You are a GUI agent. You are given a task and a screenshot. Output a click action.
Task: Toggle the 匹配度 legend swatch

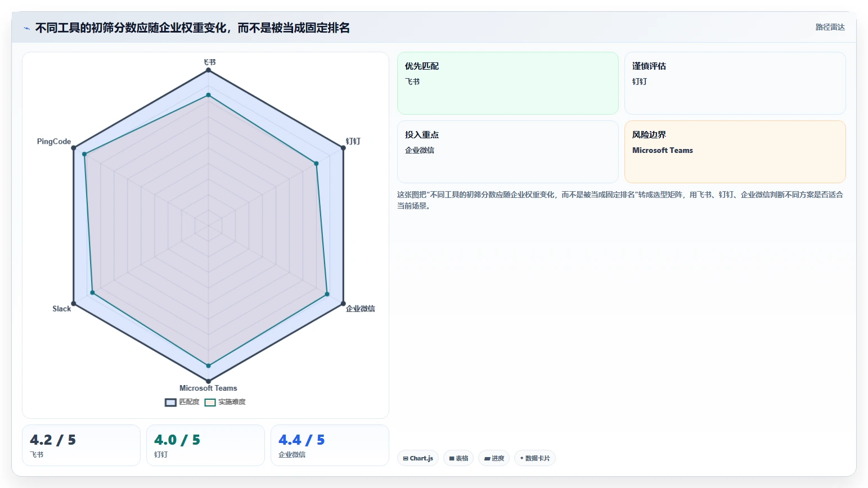[170, 402]
